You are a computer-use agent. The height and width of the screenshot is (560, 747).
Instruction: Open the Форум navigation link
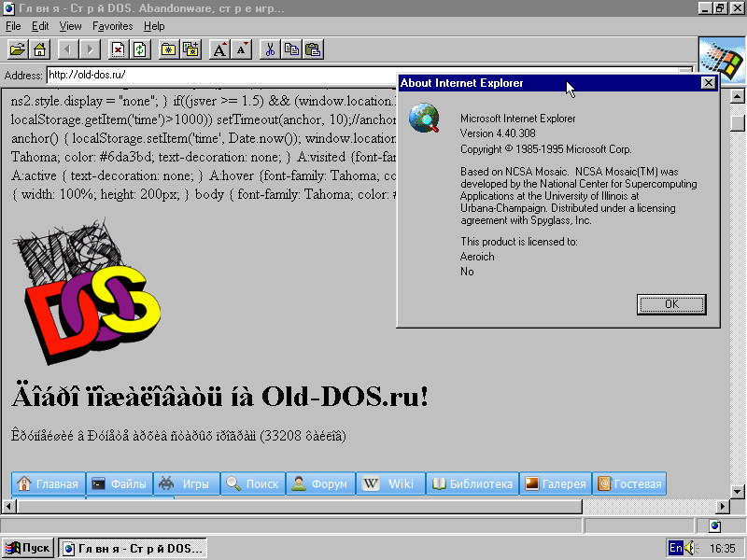319,483
